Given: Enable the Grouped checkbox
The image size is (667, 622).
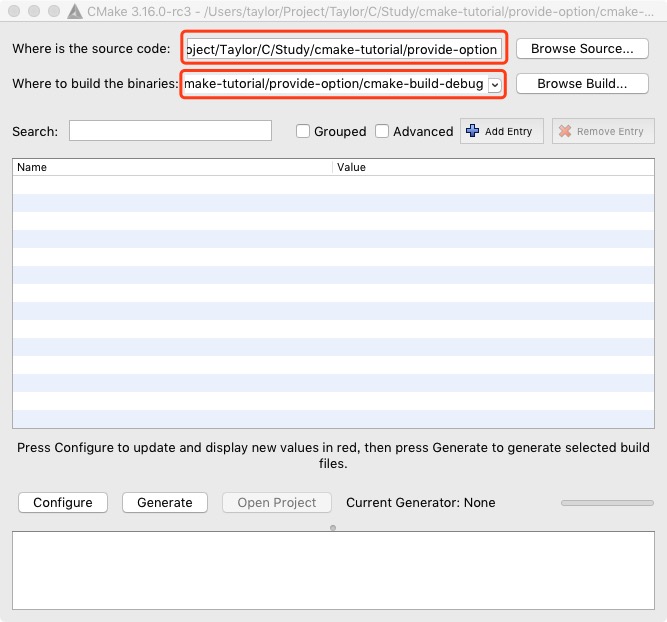Looking at the screenshot, I should pyautogui.click(x=303, y=132).
